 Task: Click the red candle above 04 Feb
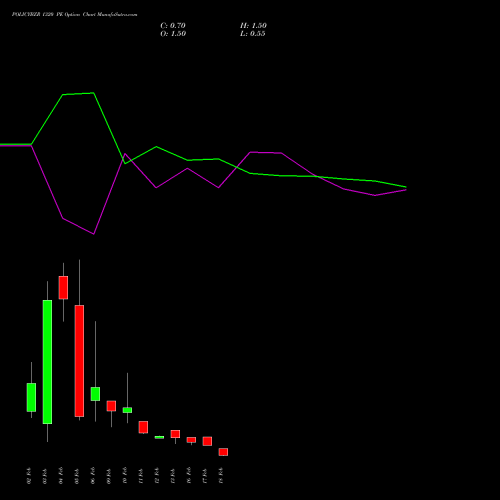coord(63,288)
